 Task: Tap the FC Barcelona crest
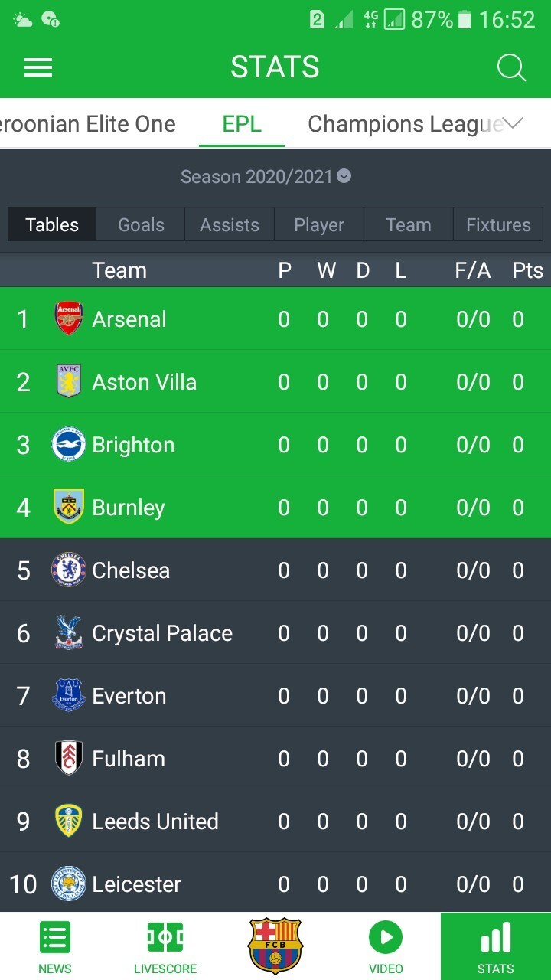pos(275,945)
